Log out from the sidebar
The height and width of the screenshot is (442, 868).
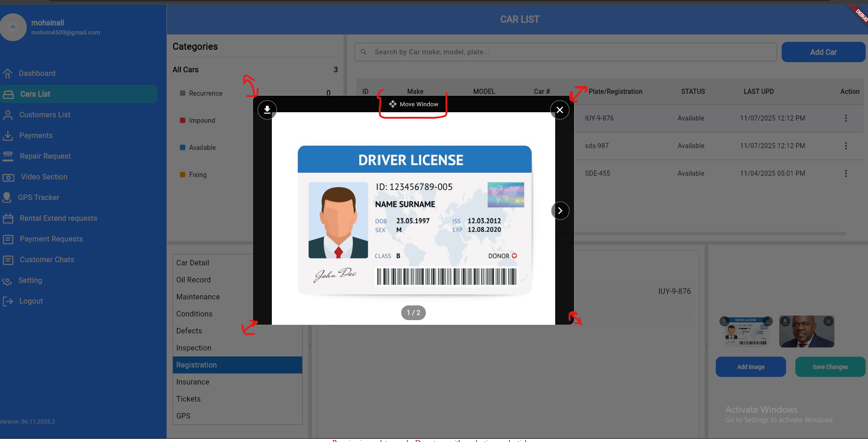pos(31,301)
